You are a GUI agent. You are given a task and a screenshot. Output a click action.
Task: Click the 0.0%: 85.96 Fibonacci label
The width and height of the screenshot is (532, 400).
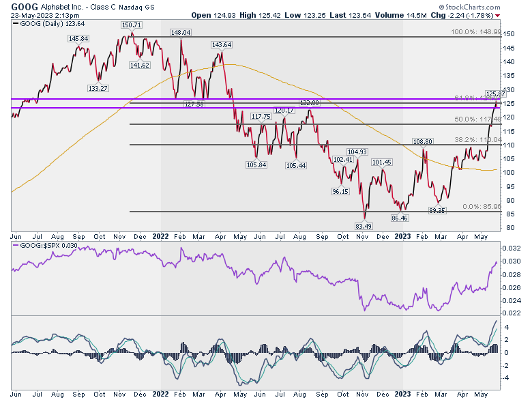482,206
